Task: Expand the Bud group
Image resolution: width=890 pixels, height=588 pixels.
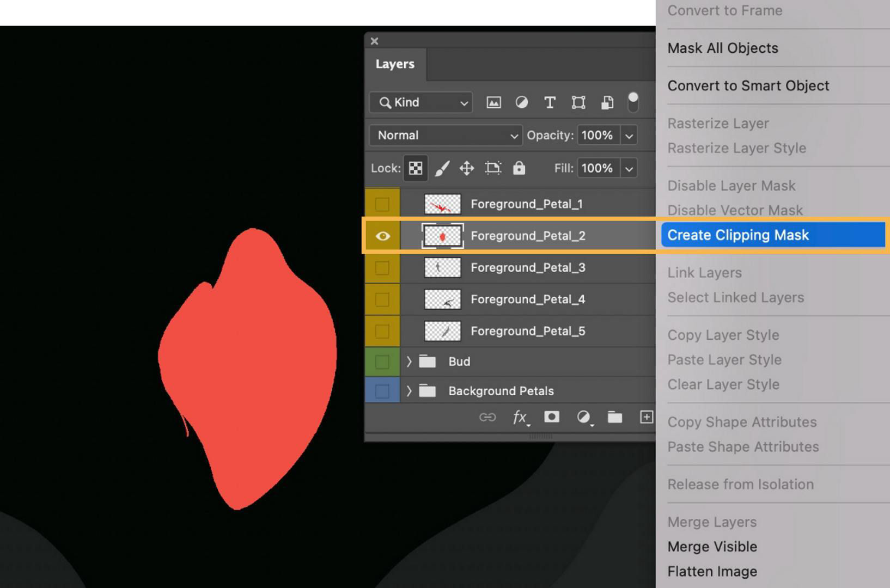Action: pos(409,361)
